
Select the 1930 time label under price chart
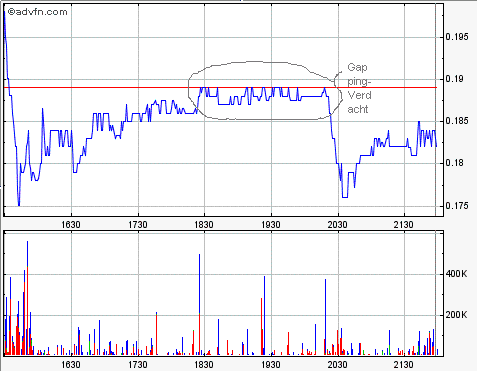pyautogui.click(x=271, y=225)
